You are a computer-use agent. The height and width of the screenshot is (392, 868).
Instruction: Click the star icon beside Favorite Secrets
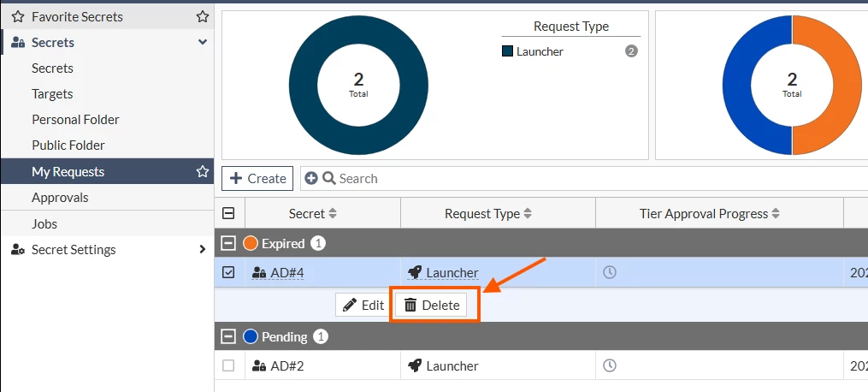click(203, 16)
